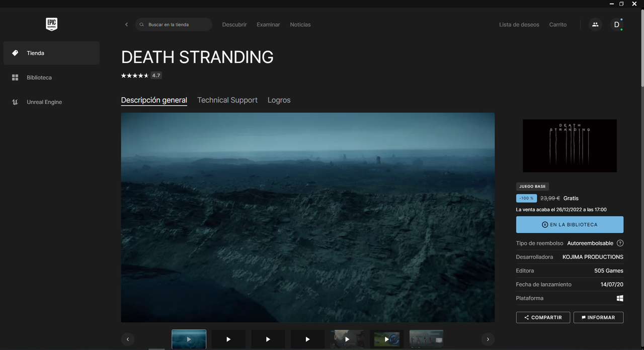Image resolution: width=644 pixels, height=350 pixels.
Task: Click the EN LA BIBLIOTECA button
Action: (570, 225)
